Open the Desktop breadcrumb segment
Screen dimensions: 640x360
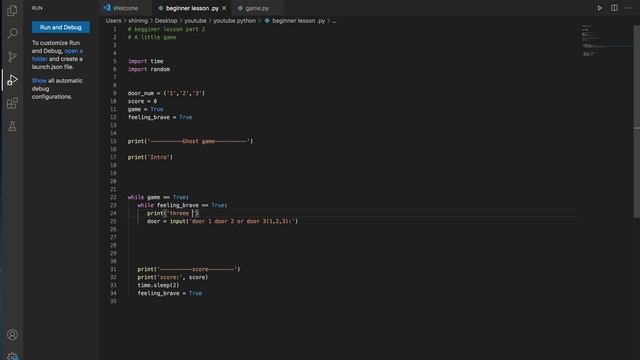pyautogui.click(x=166, y=20)
